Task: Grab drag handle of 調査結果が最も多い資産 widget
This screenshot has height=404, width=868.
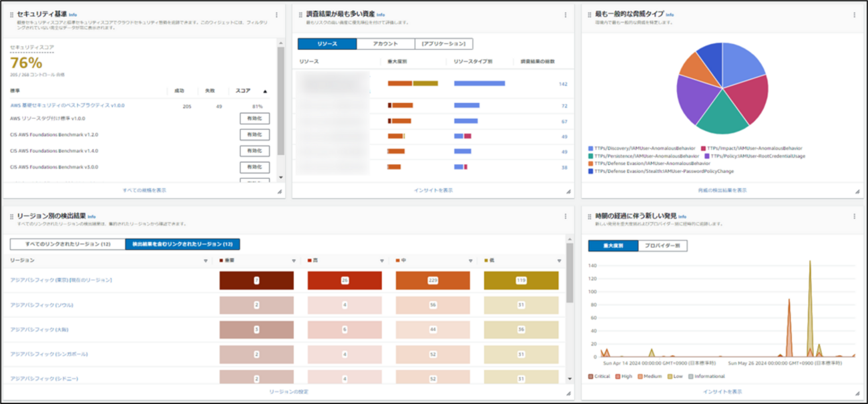Action: 300,15
